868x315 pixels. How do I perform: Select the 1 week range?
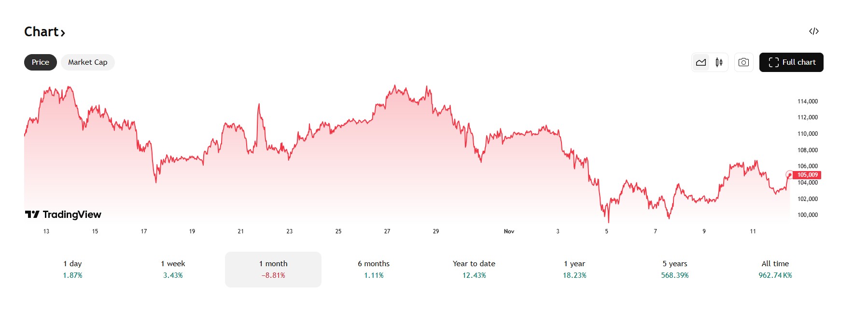click(173, 269)
